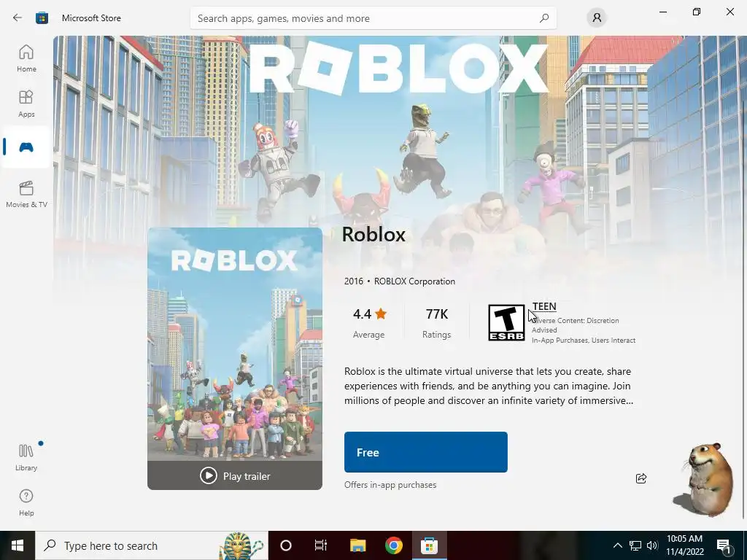Select the Gaming controller tab in sidebar

click(26, 147)
